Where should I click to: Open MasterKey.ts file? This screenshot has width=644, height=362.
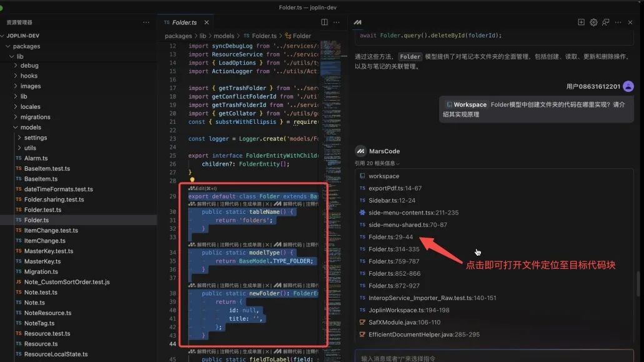(x=42, y=261)
